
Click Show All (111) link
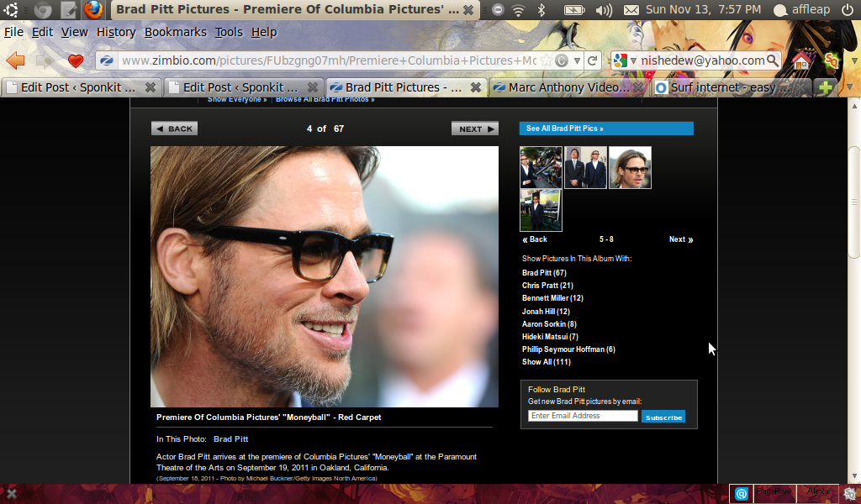coord(547,361)
